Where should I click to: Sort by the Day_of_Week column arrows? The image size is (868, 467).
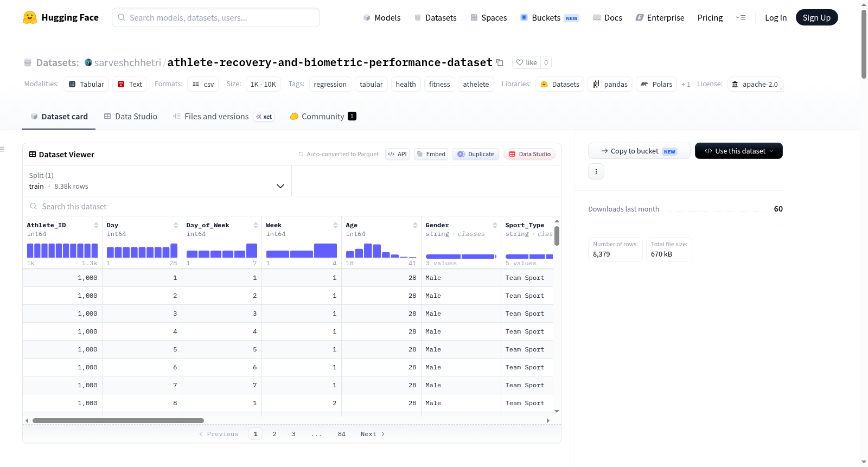pyautogui.click(x=256, y=225)
